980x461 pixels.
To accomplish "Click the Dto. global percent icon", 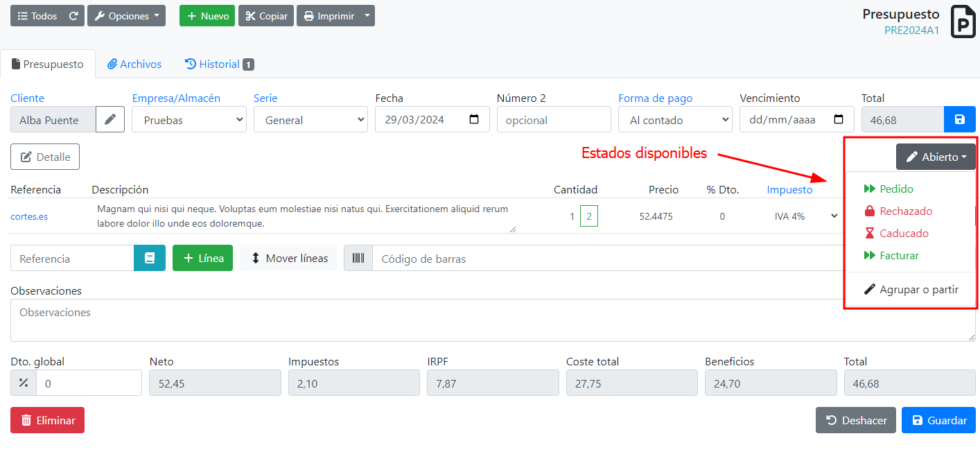I will (24, 383).
